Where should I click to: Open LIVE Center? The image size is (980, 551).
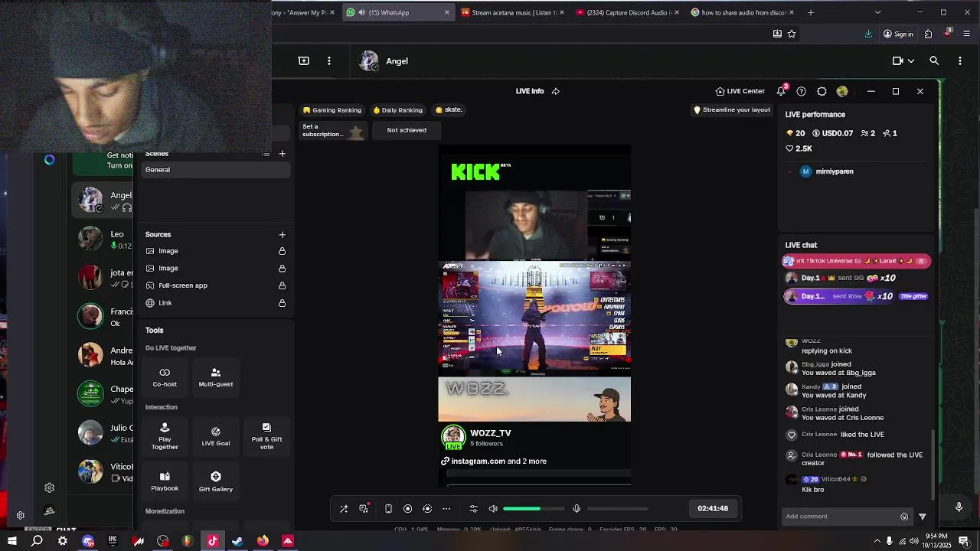tap(740, 91)
